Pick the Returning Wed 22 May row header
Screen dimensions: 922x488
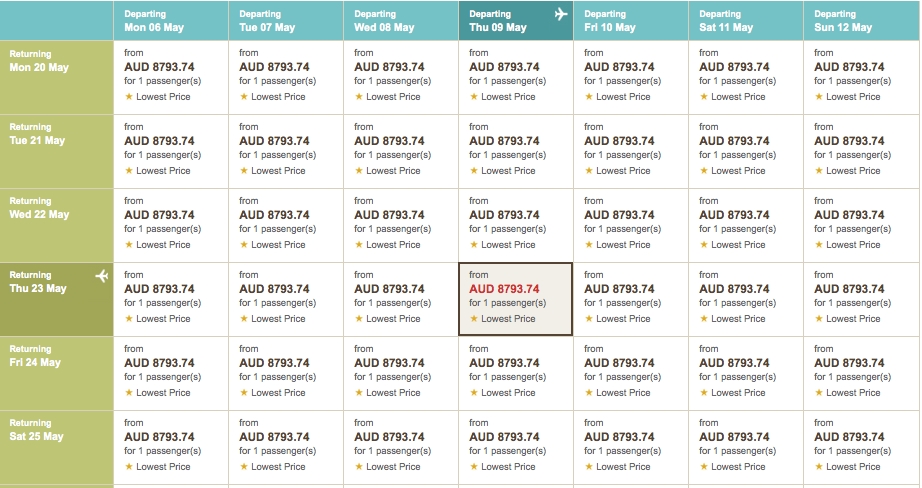pyautogui.click(x=57, y=225)
